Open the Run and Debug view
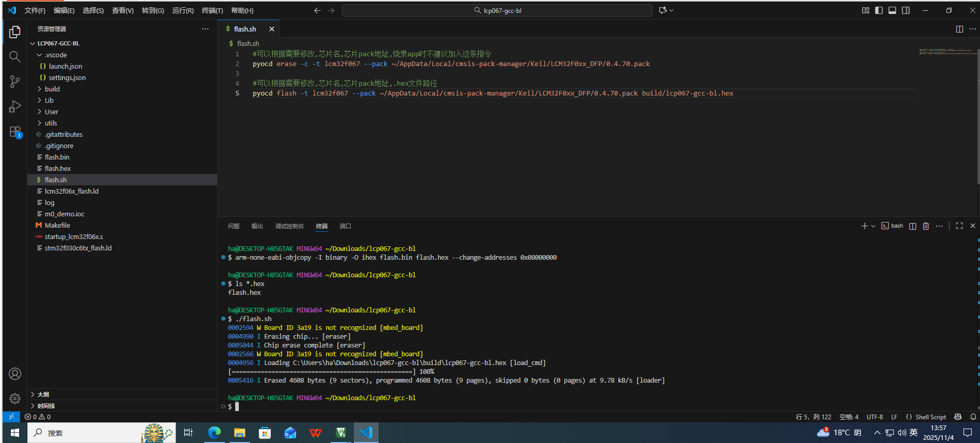 tap(15, 106)
